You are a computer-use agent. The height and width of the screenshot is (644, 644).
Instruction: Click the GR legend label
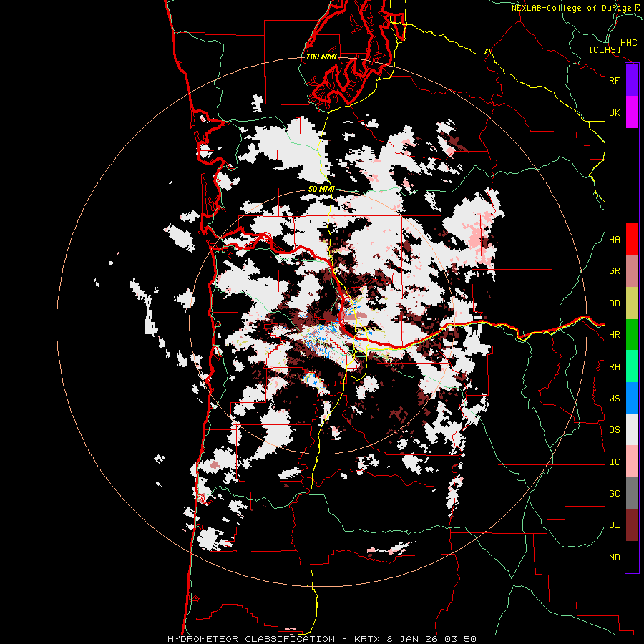click(614, 271)
